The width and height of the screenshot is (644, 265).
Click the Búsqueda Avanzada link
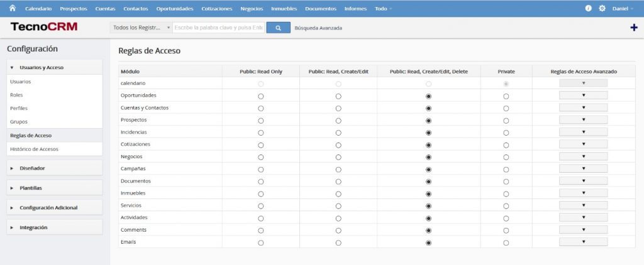318,28
